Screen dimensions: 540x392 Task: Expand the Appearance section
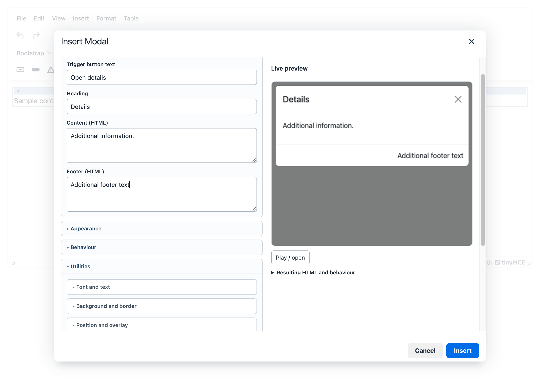tap(162, 228)
